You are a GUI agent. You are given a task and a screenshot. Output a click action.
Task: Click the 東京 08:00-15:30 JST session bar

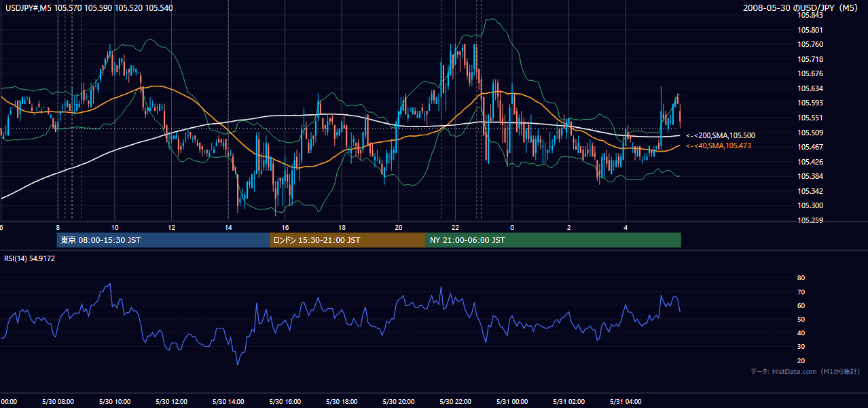[x=164, y=240]
